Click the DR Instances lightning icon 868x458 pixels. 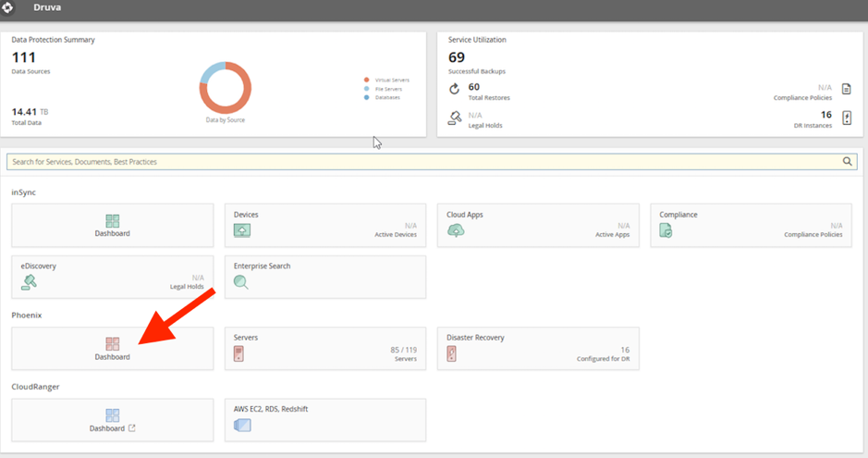click(847, 118)
